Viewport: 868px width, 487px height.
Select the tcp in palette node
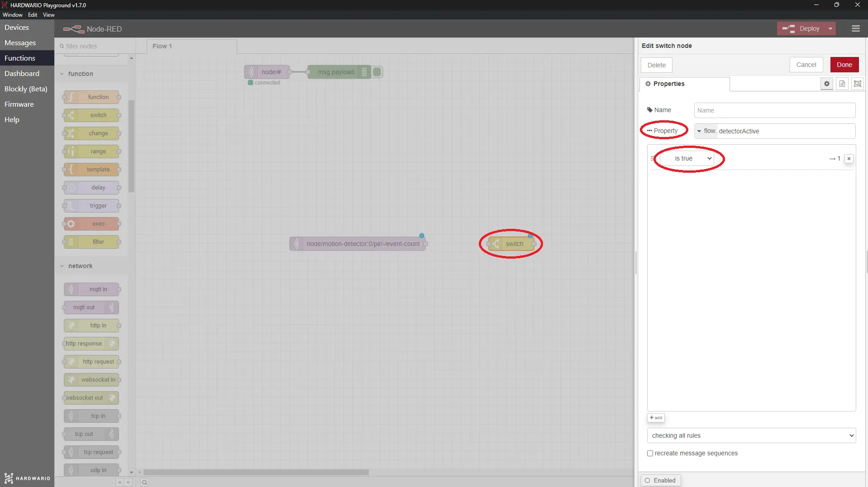[x=92, y=416]
